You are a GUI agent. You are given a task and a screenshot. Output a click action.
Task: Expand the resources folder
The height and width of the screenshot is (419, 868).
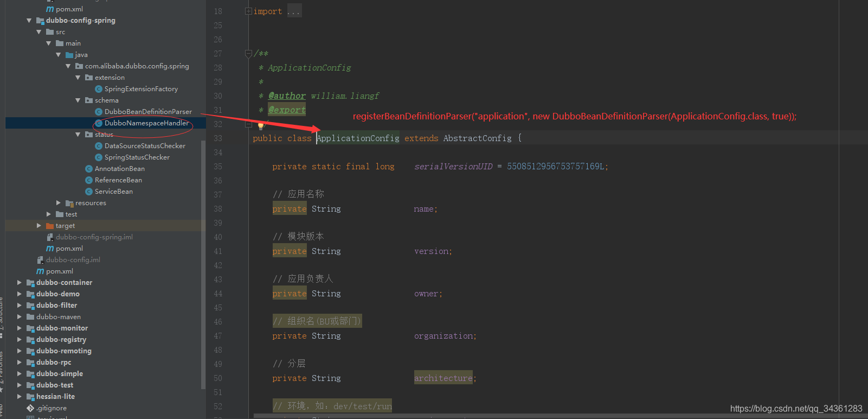coord(59,203)
